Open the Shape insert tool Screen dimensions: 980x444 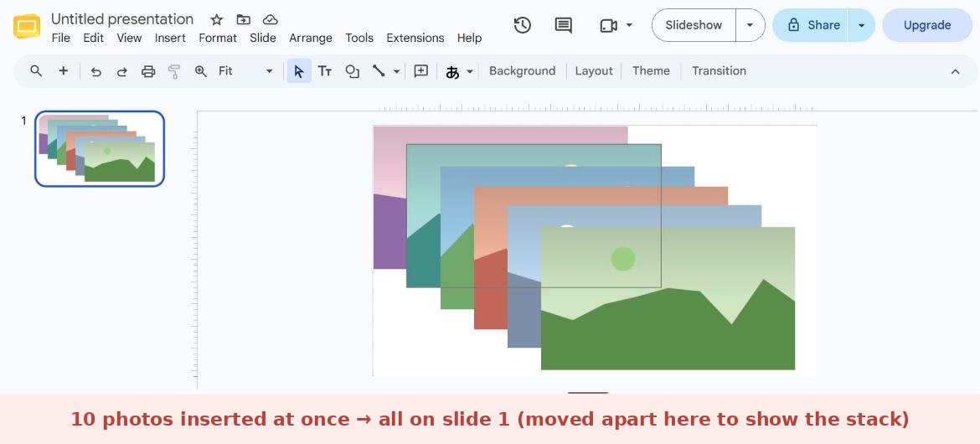click(x=352, y=71)
